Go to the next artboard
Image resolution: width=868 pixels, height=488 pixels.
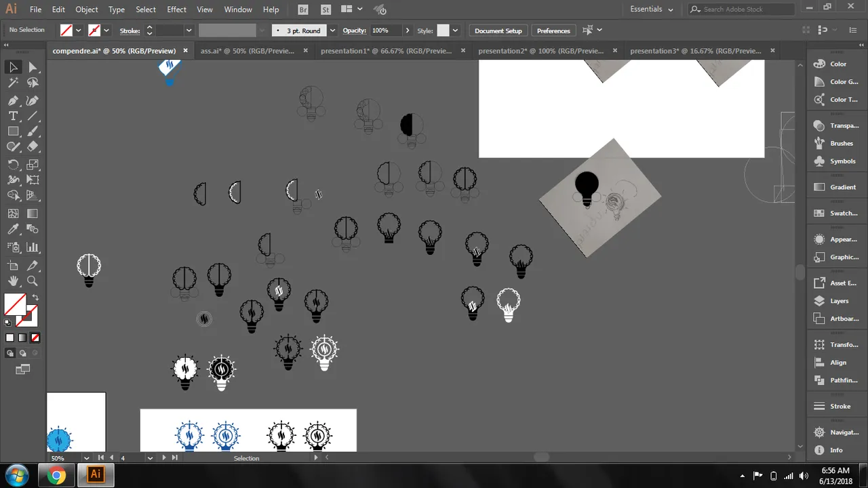click(x=163, y=458)
